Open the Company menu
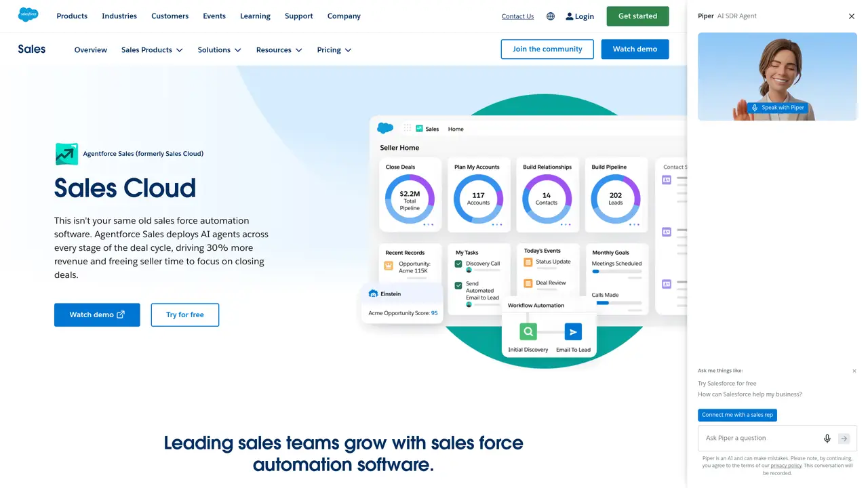868x488 pixels. pos(344,16)
